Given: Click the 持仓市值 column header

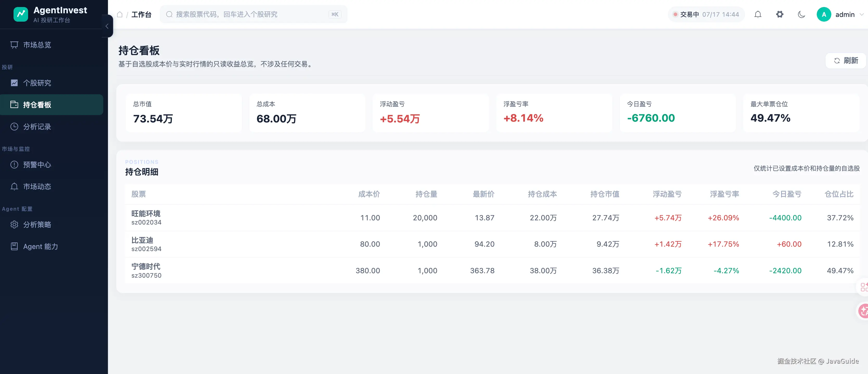Looking at the screenshot, I should [605, 194].
